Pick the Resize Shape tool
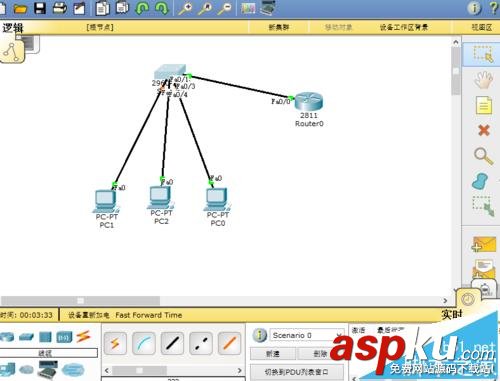Image resolution: width=500 pixels, height=381 pixels. pos(484,206)
